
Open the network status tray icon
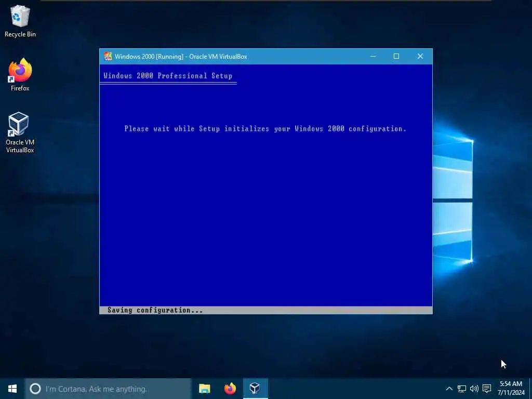(462, 389)
